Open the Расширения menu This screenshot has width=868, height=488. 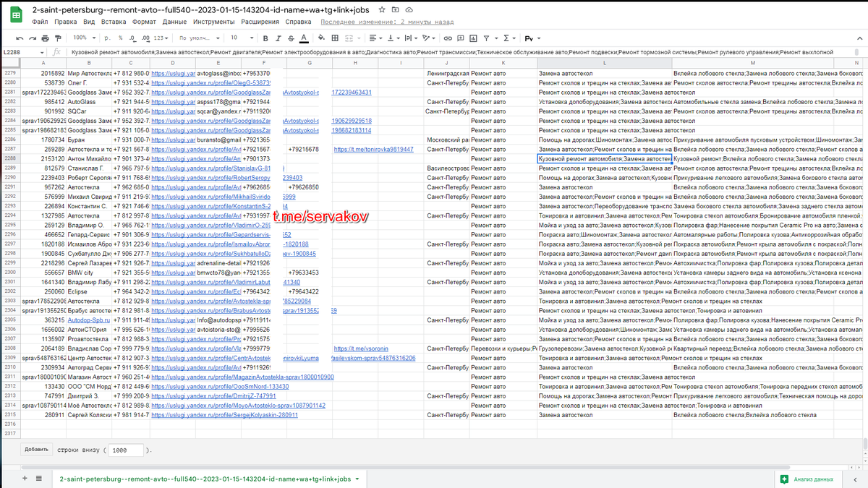pos(260,22)
